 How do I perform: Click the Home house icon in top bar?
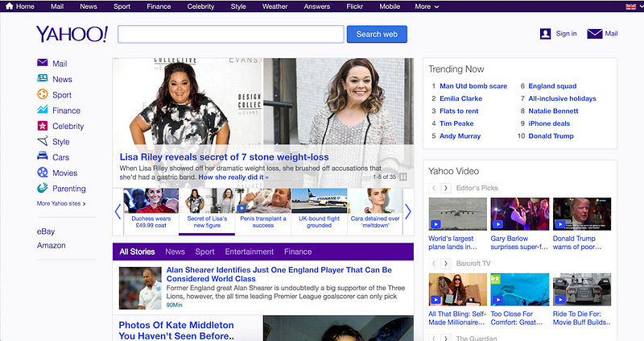click(9, 6)
